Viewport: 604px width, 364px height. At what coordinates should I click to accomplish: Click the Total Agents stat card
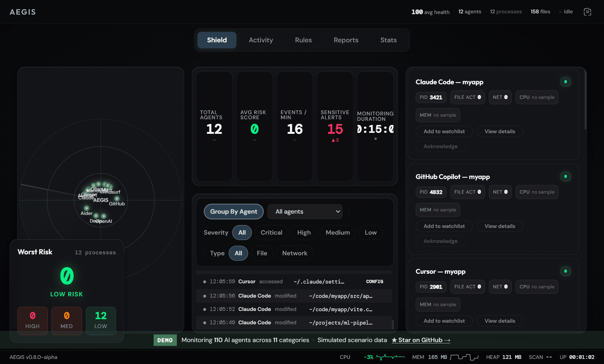pos(214,127)
